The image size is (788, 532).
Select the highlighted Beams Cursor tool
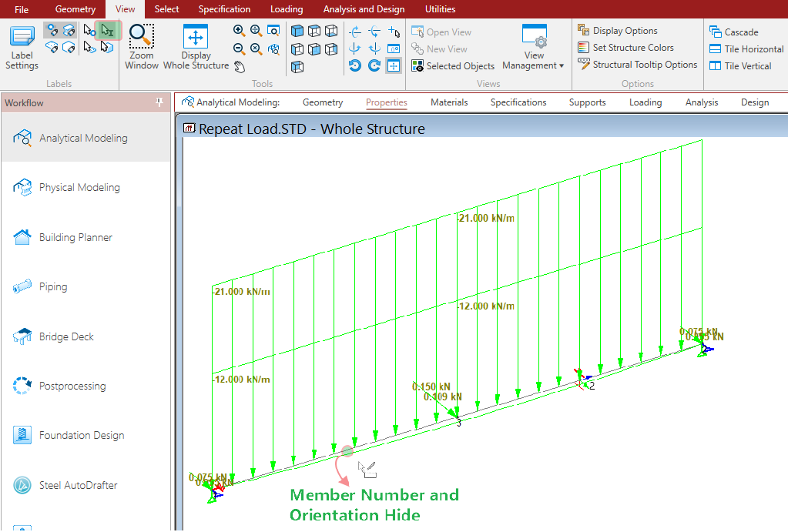(108, 31)
